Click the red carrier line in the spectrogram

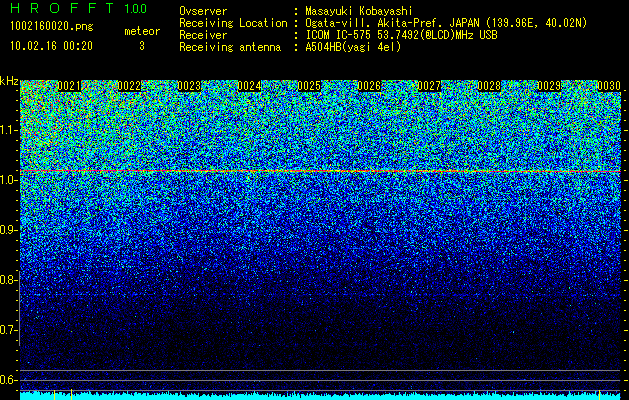[321, 171]
